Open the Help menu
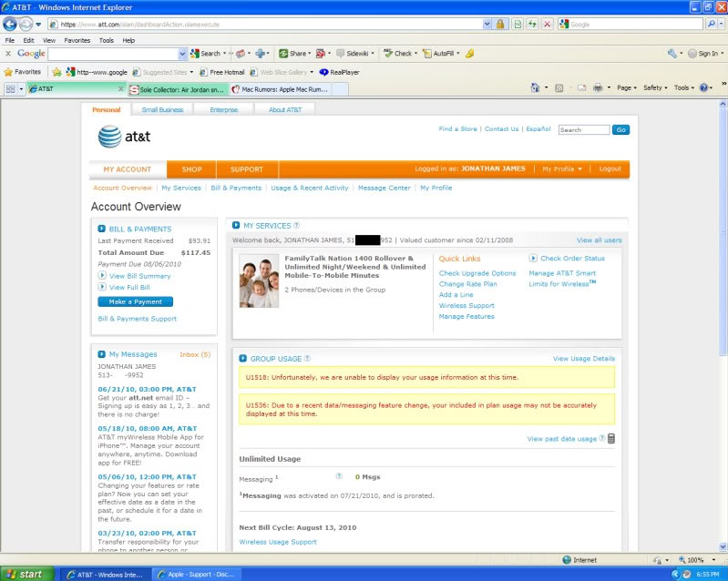This screenshot has height=581, width=728. click(x=128, y=40)
